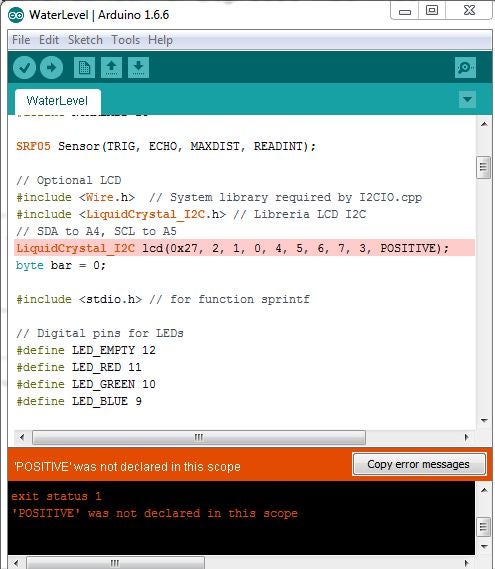Open the tab options dropdown arrow

pyautogui.click(x=467, y=99)
